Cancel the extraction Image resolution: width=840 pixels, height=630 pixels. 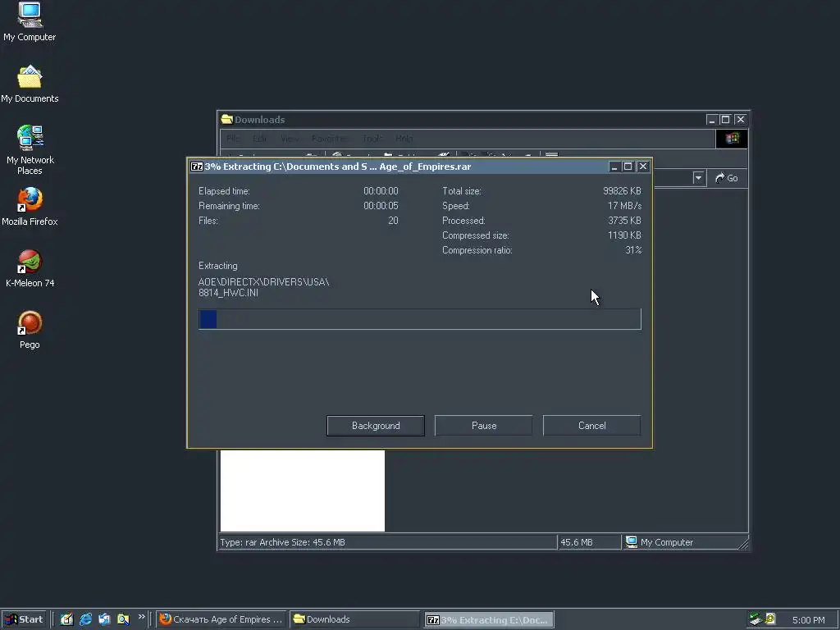(592, 426)
